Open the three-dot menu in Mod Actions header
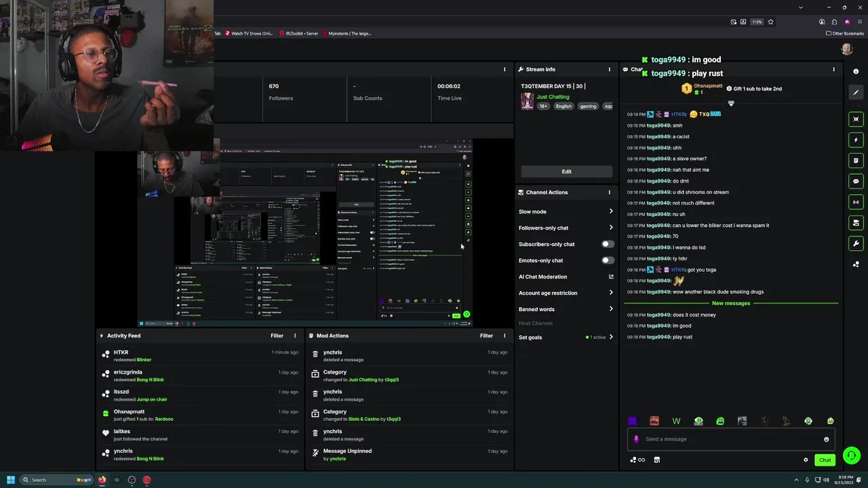 (504, 335)
